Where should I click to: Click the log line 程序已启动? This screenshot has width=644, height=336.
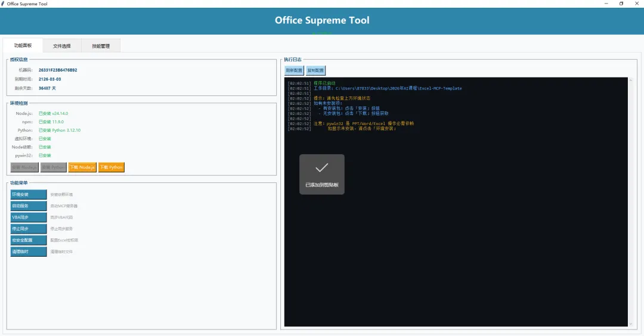324,83
